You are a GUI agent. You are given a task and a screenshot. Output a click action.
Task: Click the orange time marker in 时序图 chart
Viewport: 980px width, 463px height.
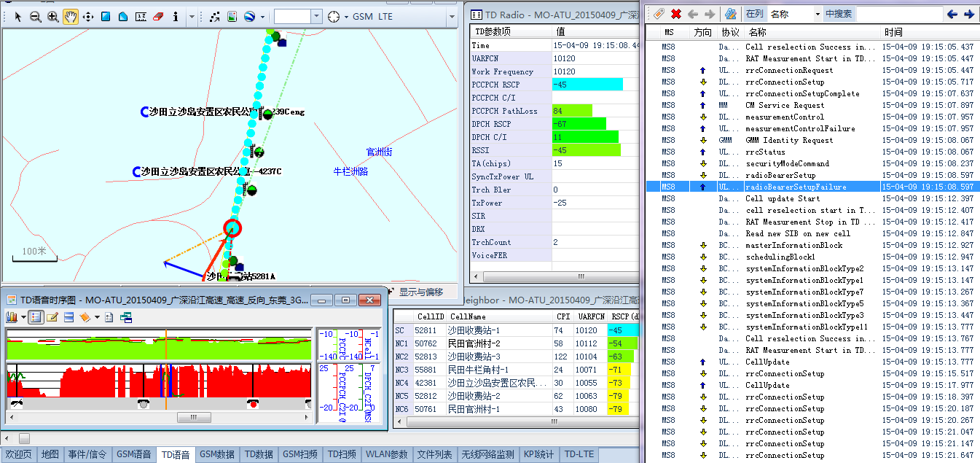[165, 370]
